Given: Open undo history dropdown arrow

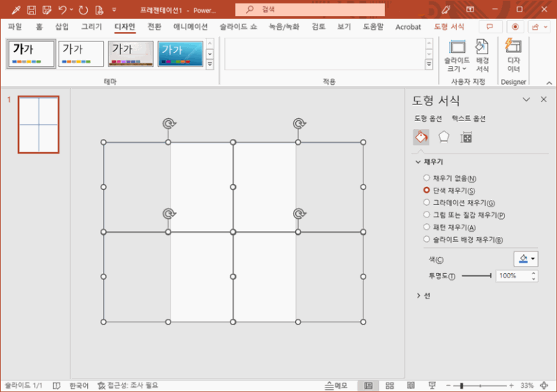Looking at the screenshot, I should click(x=71, y=10).
